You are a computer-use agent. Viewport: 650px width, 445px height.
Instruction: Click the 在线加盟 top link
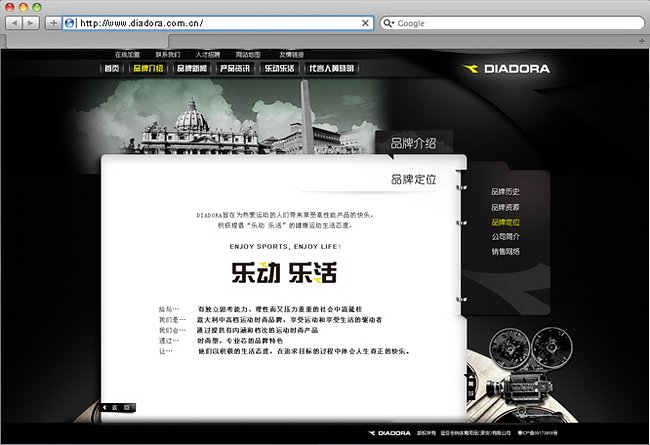pyautogui.click(x=127, y=54)
